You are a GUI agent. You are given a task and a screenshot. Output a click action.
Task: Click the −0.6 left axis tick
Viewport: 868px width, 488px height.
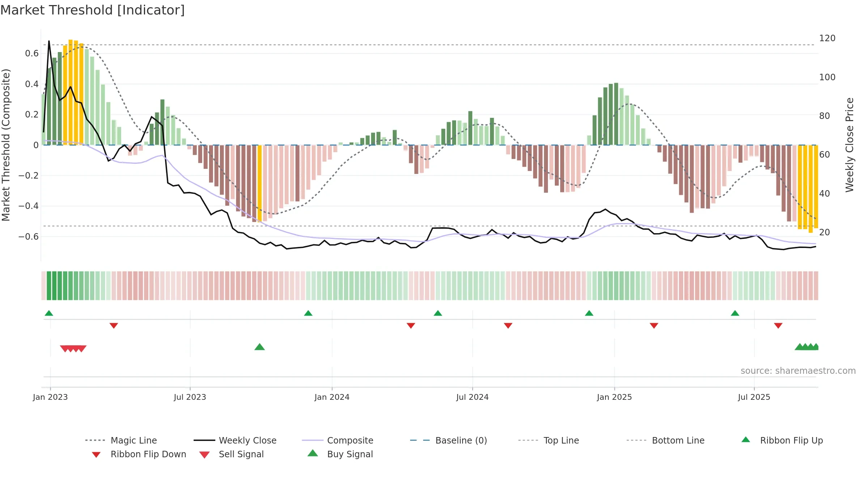[x=29, y=237]
